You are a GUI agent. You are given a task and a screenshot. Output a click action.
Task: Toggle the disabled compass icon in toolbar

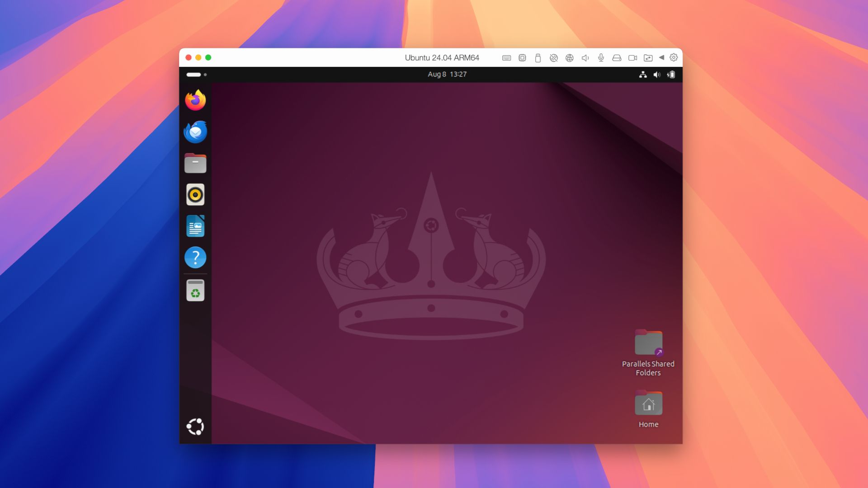coord(553,58)
